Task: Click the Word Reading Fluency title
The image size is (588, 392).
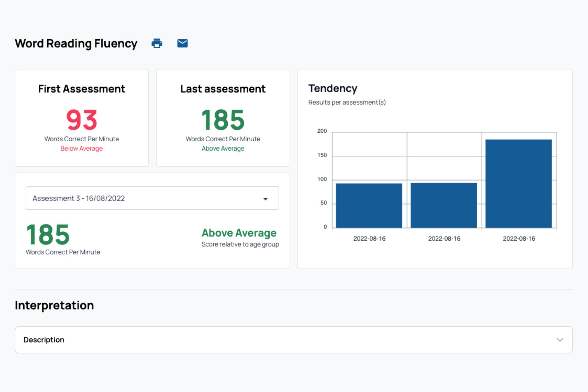Action: pos(76,43)
